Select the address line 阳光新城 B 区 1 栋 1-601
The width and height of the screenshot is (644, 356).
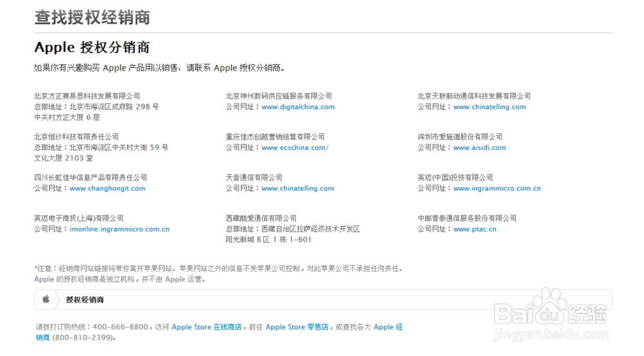pyautogui.click(x=268, y=239)
